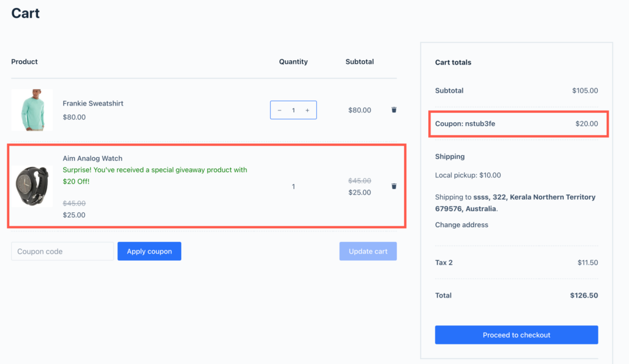The image size is (629, 364).
Task: Click the Change address link
Action: tap(461, 225)
